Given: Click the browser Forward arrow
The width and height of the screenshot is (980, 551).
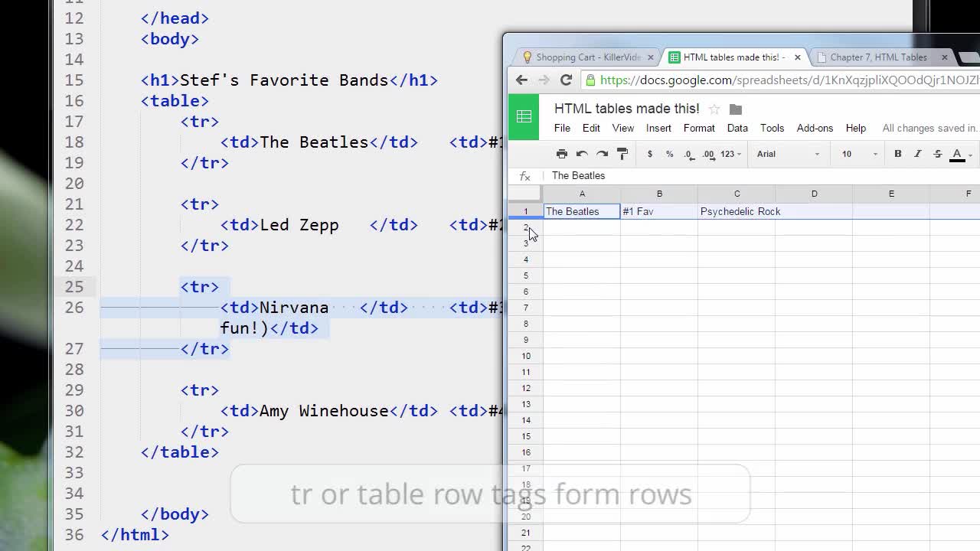Looking at the screenshot, I should click(544, 80).
